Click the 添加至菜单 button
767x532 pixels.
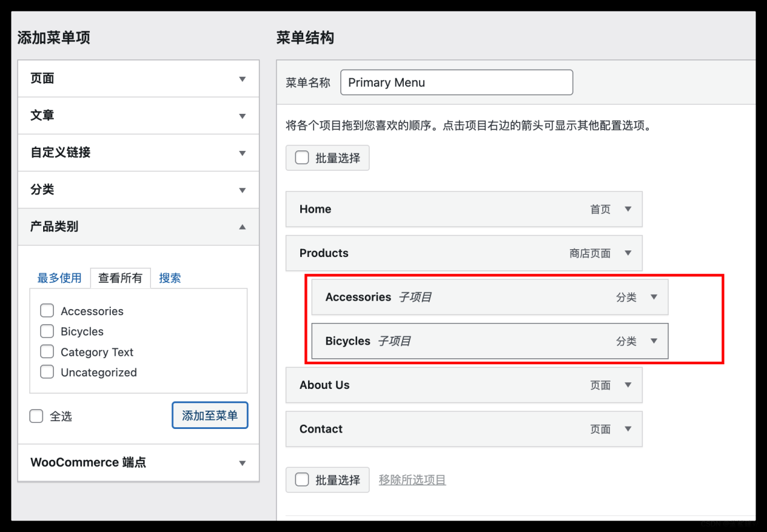(210, 415)
